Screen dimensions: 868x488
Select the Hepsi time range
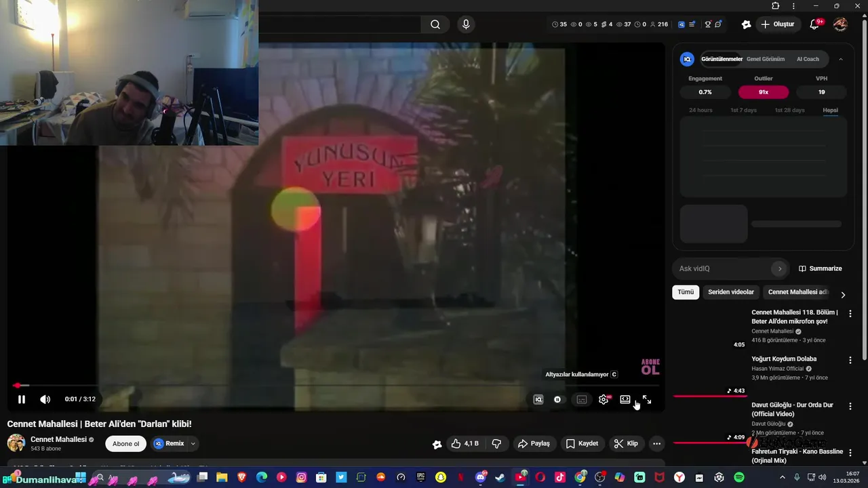tap(830, 110)
